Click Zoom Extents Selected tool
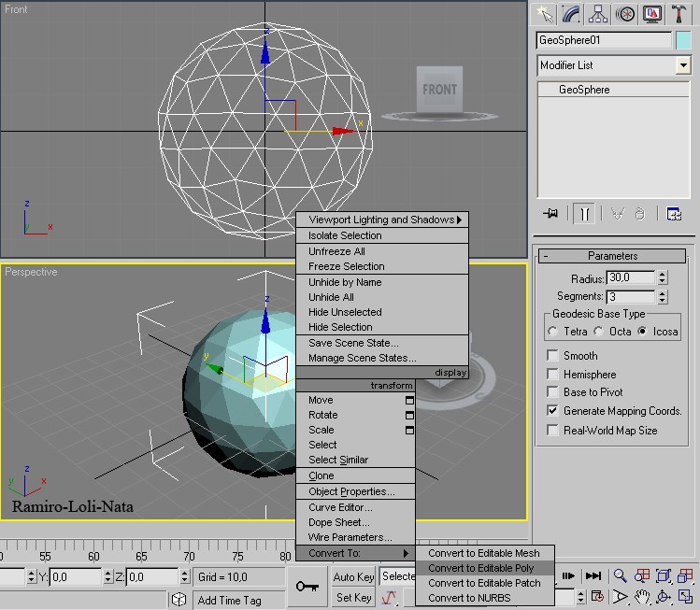 coord(664,575)
